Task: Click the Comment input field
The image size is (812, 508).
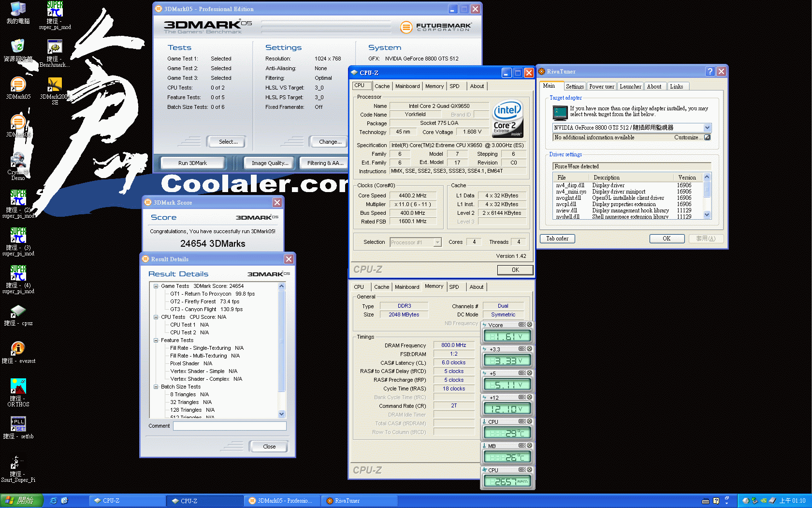Action: point(230,426)
